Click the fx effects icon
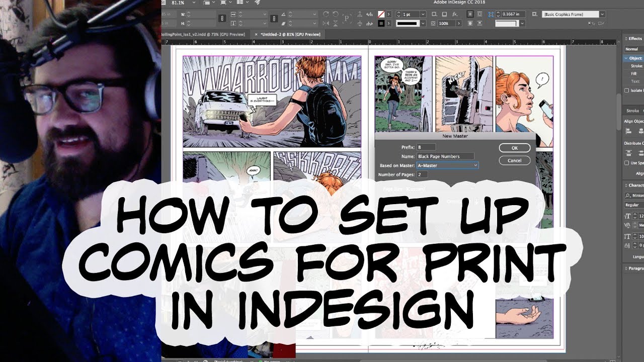This screenshot has width=644, height=362. click(454, 14)
